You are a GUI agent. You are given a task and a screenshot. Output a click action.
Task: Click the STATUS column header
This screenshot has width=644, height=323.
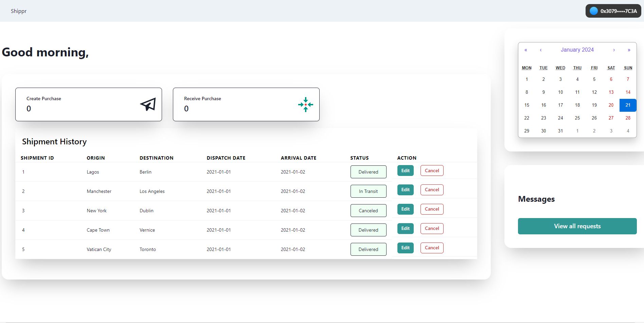[x=359, y=158]
